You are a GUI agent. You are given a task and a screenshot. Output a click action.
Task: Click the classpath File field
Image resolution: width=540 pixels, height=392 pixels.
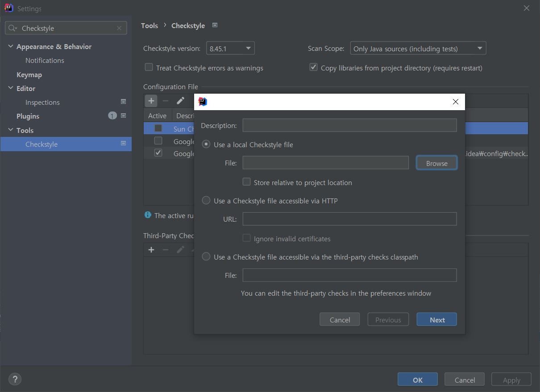[349, 275]
